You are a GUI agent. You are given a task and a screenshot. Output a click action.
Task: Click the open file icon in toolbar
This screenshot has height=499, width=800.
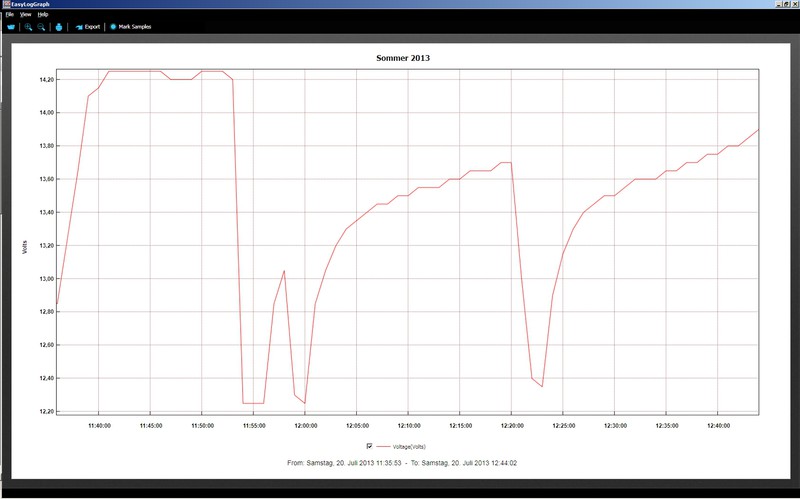tap(11, 27)
